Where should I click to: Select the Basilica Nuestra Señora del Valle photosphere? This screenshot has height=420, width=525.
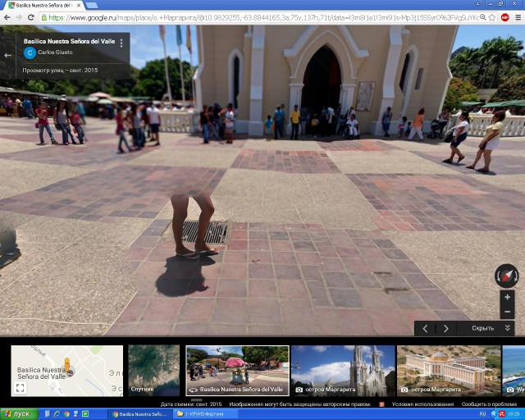(237, 371)
